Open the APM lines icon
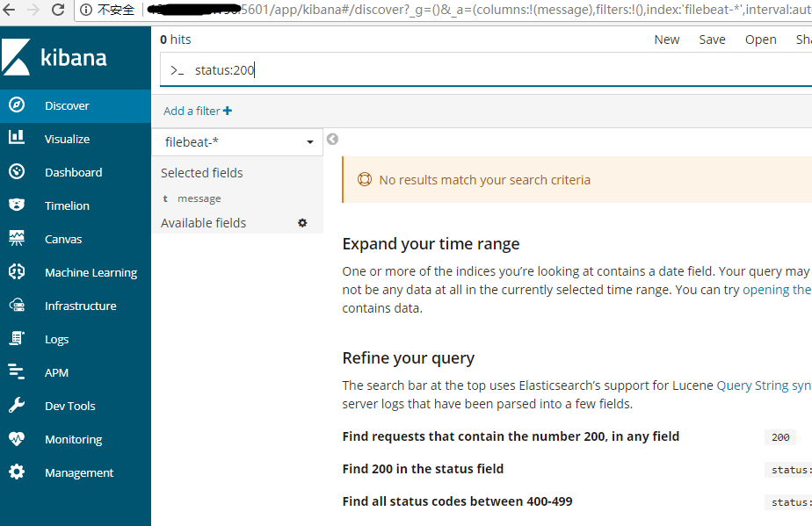This screenshot has height=526, width=812. pyautogui.click(x=17, y=371)
